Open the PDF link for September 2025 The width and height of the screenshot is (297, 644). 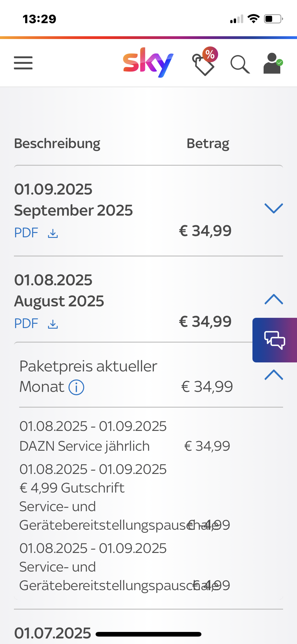coord(26,233)
